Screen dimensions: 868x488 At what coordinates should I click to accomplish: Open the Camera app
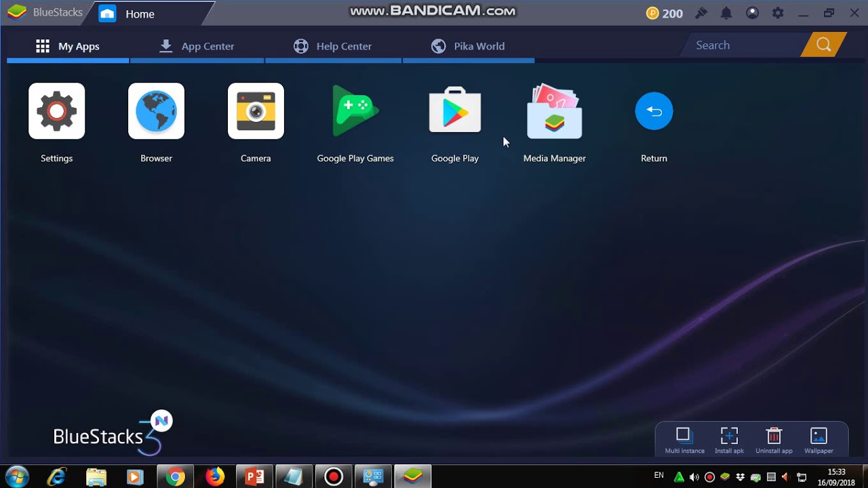tap(256, 111)
